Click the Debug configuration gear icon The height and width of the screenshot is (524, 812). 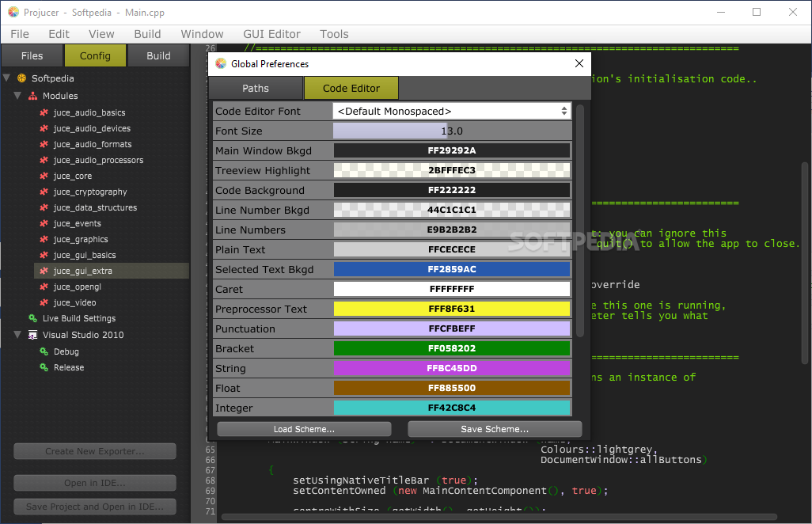click(44, 351)
